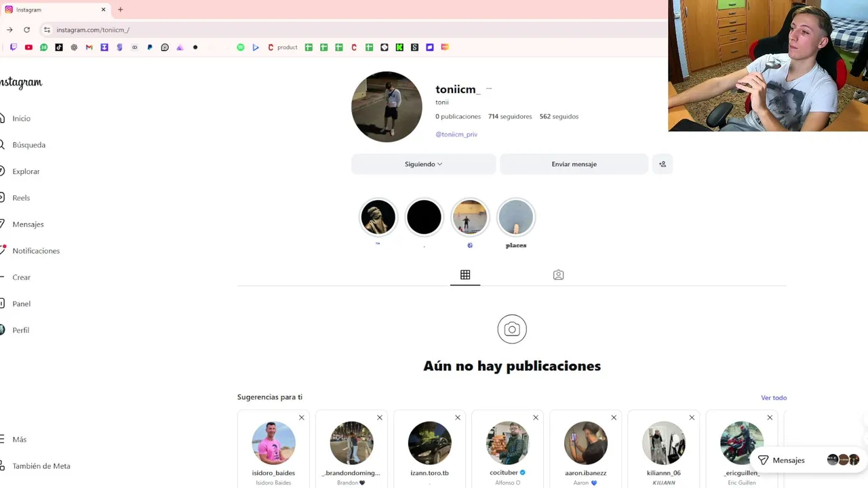868x488 pixels.
Task: Open También de Meta in the sidebar
Action: point(35,466)
